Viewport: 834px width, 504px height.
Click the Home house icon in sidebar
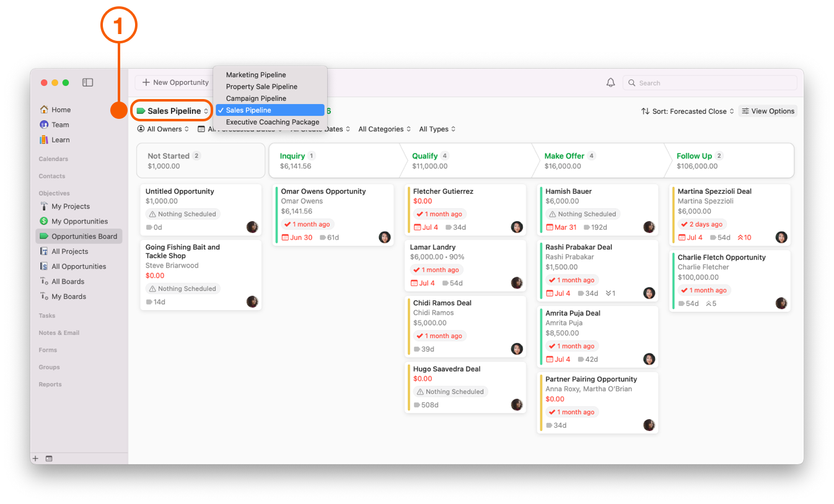pos(44,110)
